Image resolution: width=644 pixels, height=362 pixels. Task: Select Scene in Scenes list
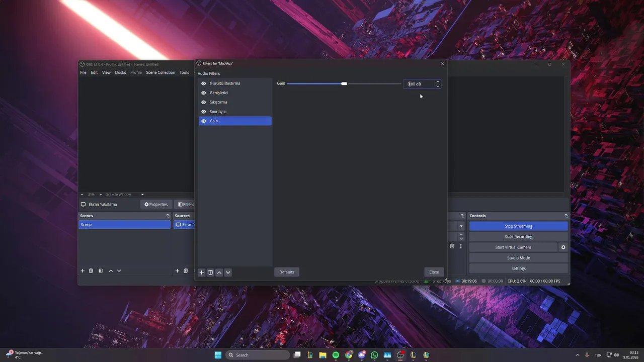tap(125, 225)
